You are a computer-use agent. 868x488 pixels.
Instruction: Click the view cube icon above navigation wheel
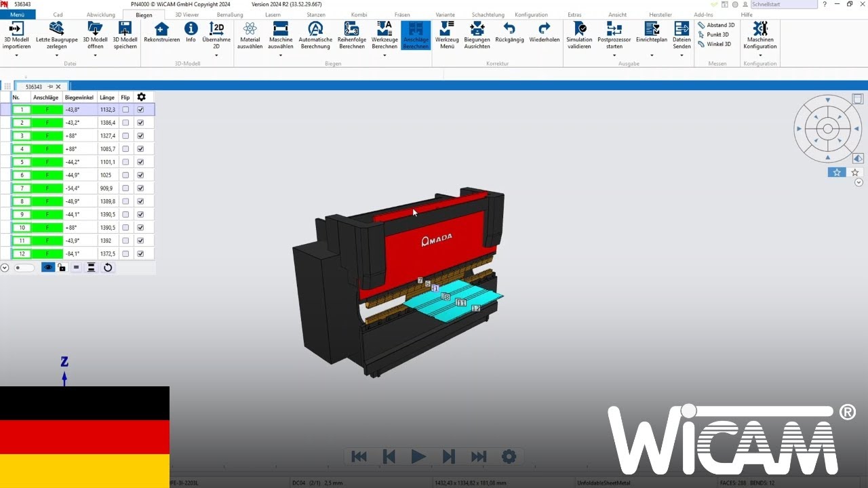pos(857,99)
